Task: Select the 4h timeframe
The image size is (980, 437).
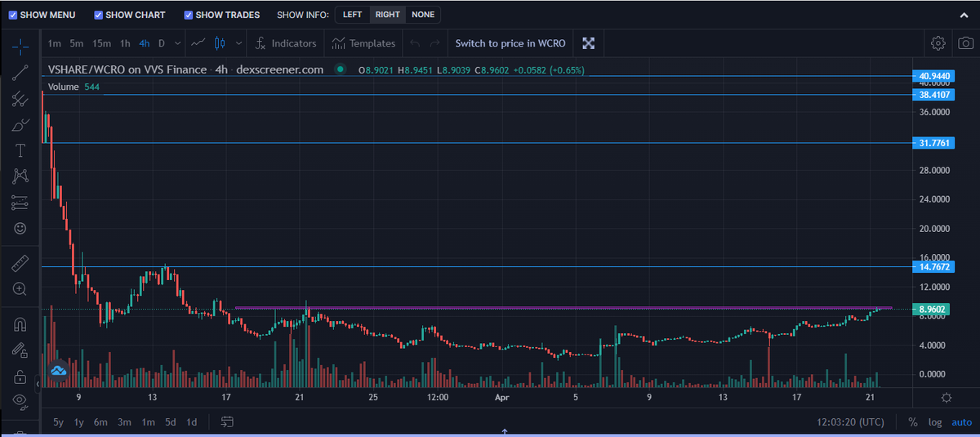Action: coord(145,43)
